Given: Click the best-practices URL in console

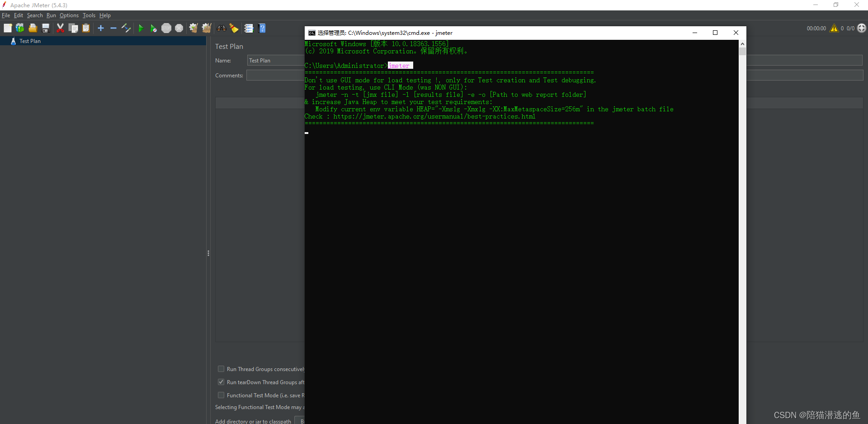Looking at the screenshot, I should (x=434, y=116).
